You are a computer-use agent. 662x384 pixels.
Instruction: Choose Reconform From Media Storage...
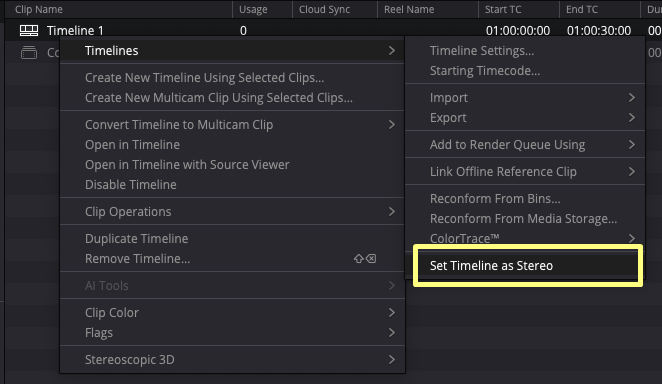525,219
